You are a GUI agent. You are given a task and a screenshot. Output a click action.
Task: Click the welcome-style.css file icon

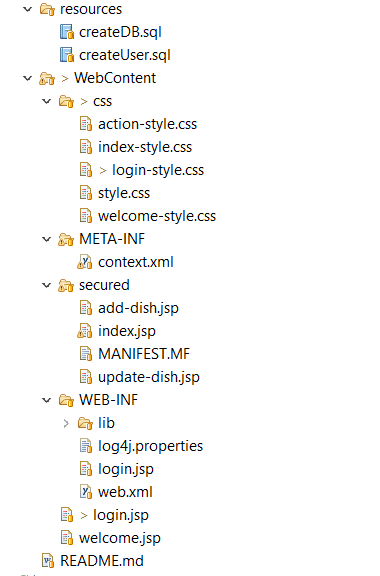pos(86,216)
